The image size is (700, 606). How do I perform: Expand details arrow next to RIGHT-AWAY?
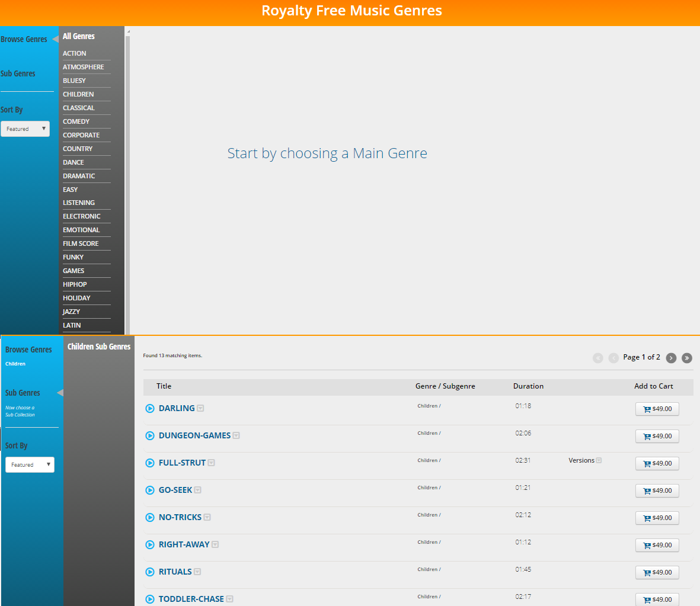pos(215,544)
